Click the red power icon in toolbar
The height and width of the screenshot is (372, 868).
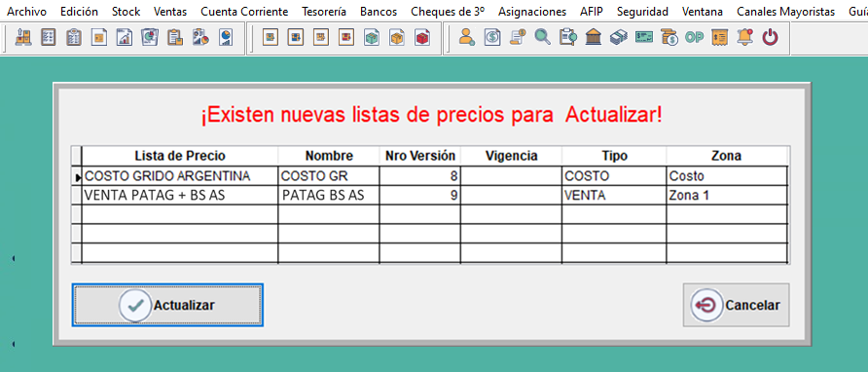tap(770, 38)
